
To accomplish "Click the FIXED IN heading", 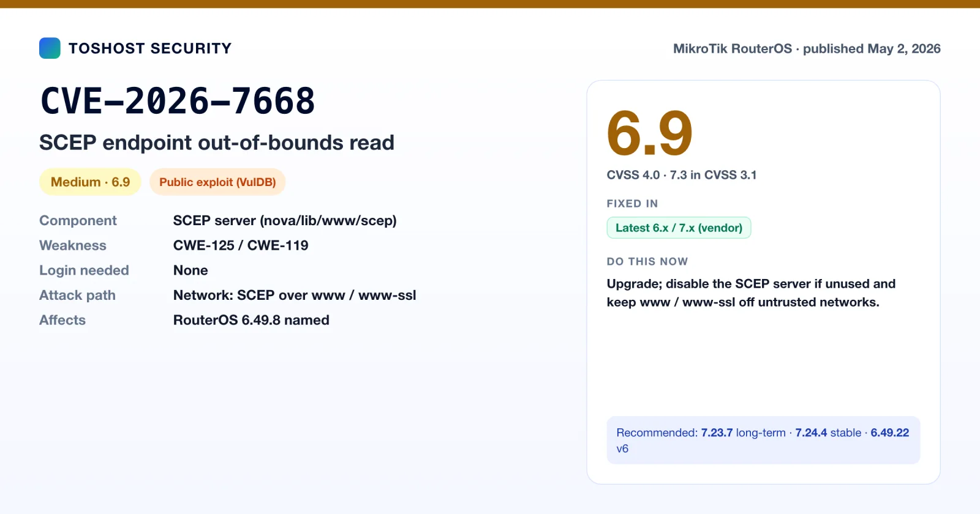I will click(632, 204).
